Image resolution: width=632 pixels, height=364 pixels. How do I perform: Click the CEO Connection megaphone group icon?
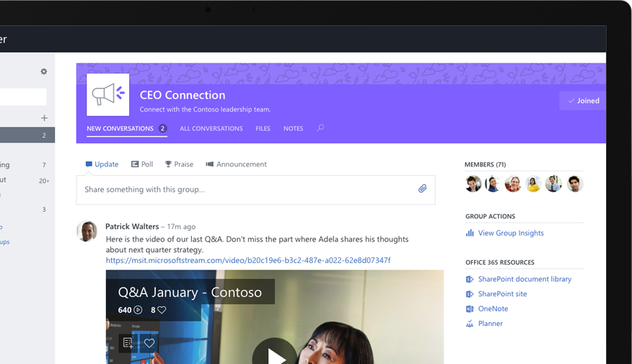click(108, 94)
